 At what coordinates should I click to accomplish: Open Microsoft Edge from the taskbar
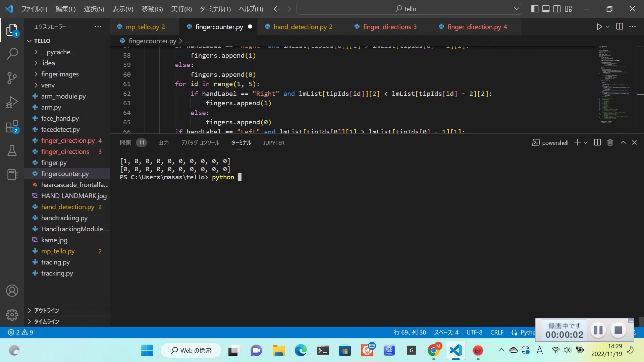click(x=301, y=351)
